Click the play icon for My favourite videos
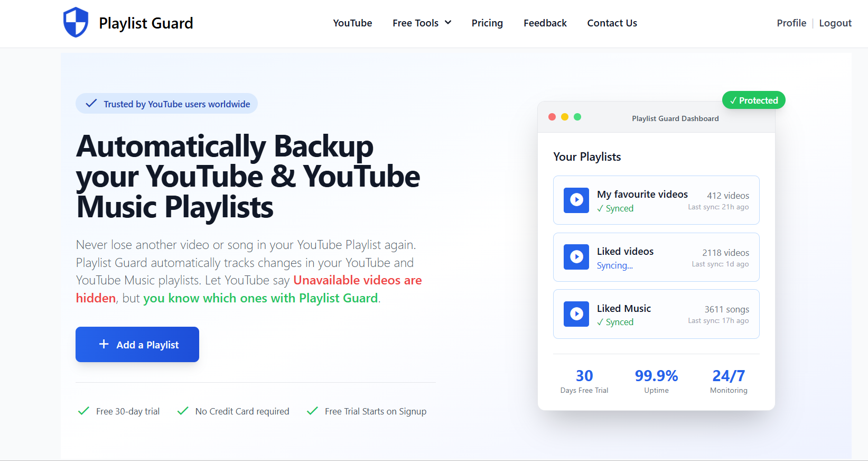The width and height of the screenshot is (868, 461). (576, 200)
